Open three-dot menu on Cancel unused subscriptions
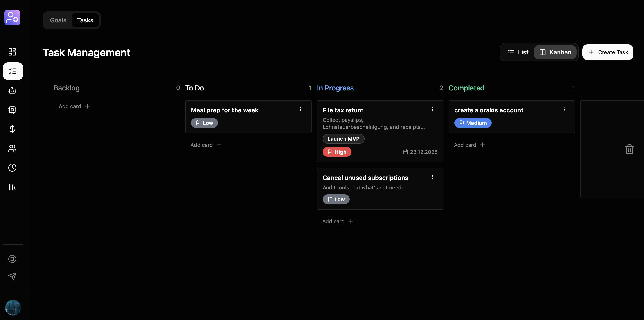The width and height of the screenshot is (644, 320). pos(432,177)
